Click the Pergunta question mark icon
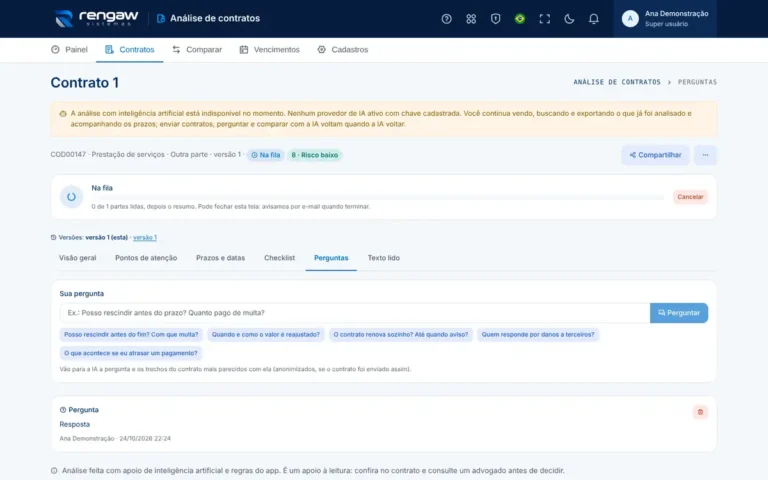 coord(63,410)
